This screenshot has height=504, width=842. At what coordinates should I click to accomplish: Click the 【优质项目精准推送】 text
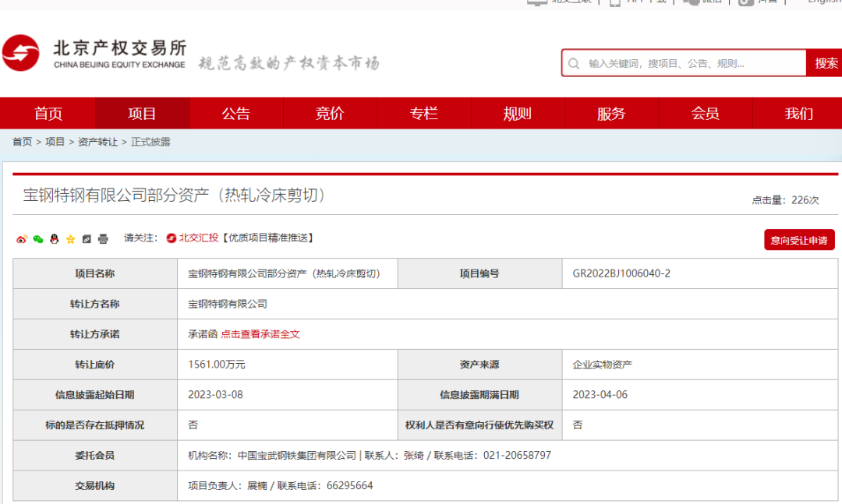(x=267, y=238)
